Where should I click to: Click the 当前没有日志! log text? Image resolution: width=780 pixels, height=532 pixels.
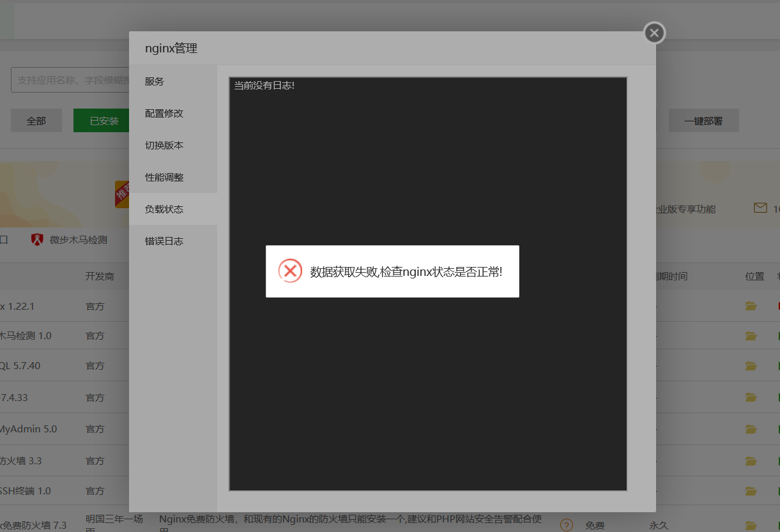click(x=264, y=85)
